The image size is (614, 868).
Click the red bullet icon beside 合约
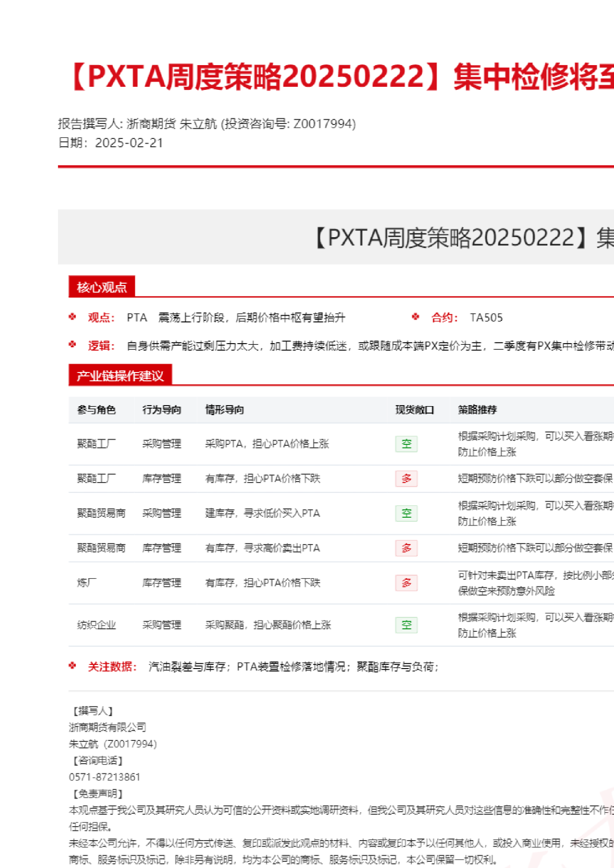416,317
